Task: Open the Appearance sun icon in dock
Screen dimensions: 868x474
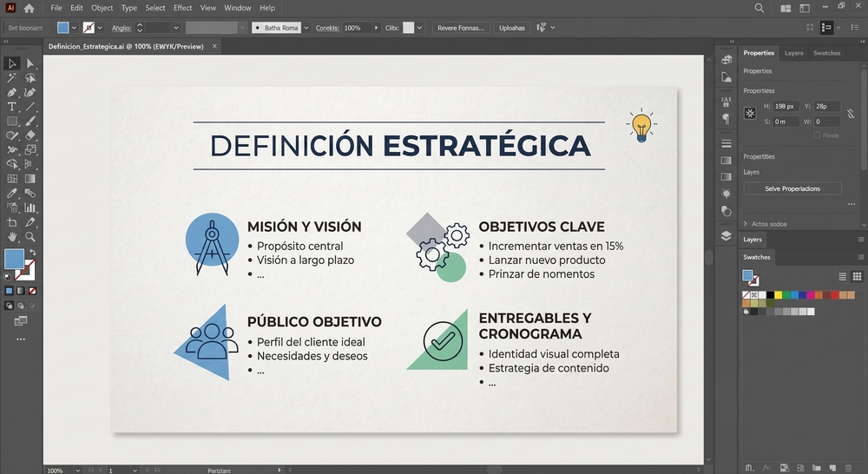Action: click(727, 194)
